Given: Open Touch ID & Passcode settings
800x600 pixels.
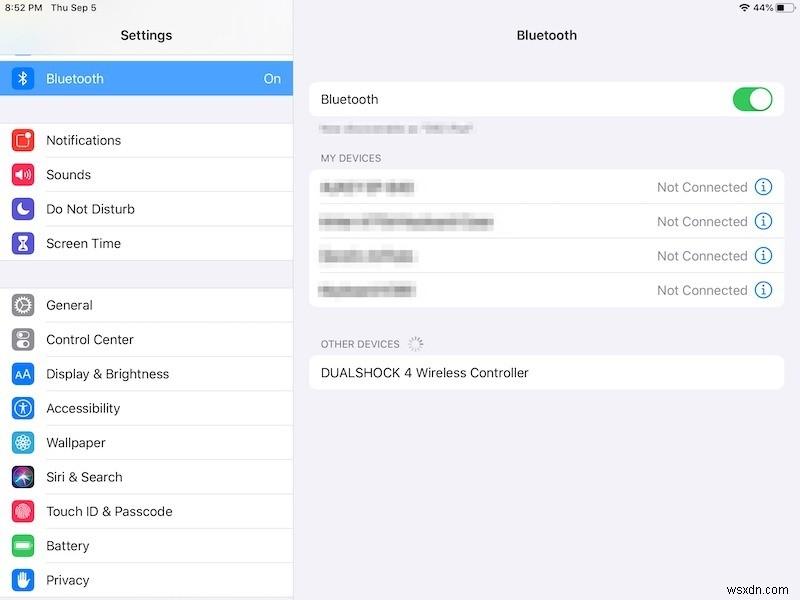Looking at the screenshot, I should (110, 511).
